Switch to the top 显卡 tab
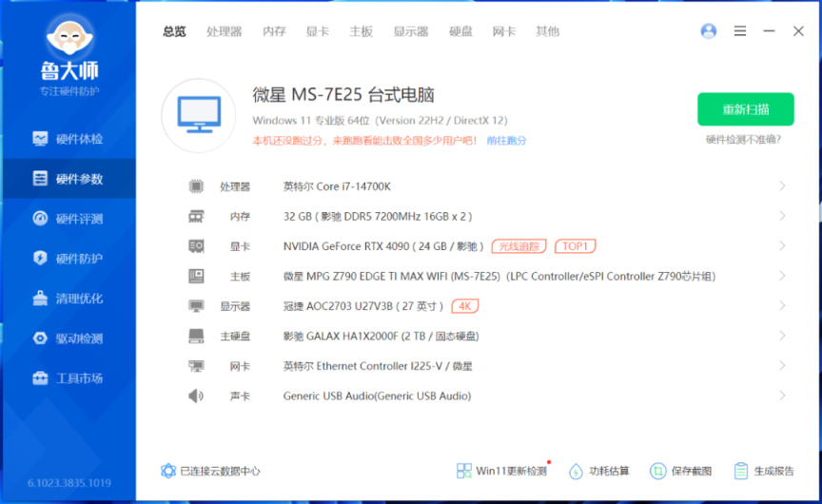 (318, 31)
